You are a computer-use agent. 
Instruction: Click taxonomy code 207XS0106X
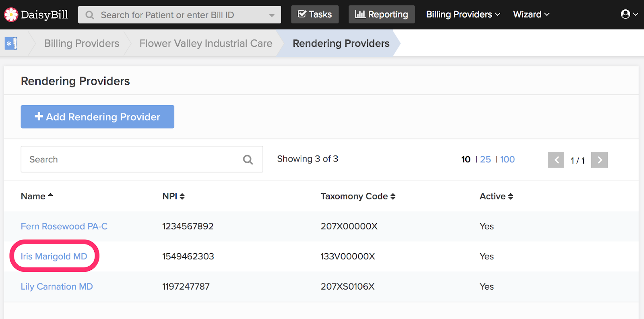point(347,287)
